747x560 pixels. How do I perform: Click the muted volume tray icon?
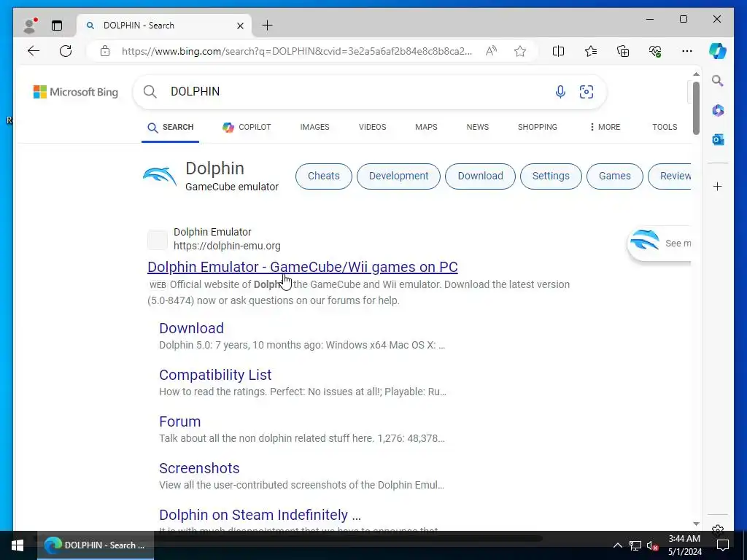652,545
